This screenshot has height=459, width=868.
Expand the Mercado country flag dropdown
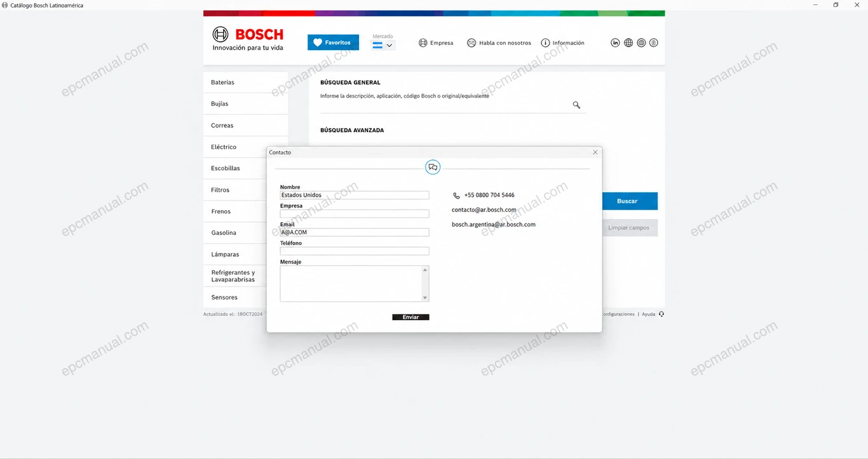coord(384,45)
